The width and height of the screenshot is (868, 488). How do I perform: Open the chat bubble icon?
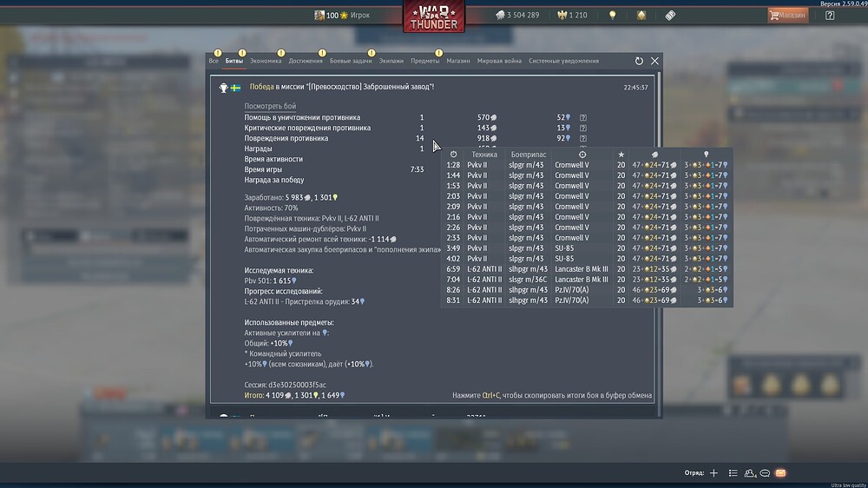(x=765, y=473)
